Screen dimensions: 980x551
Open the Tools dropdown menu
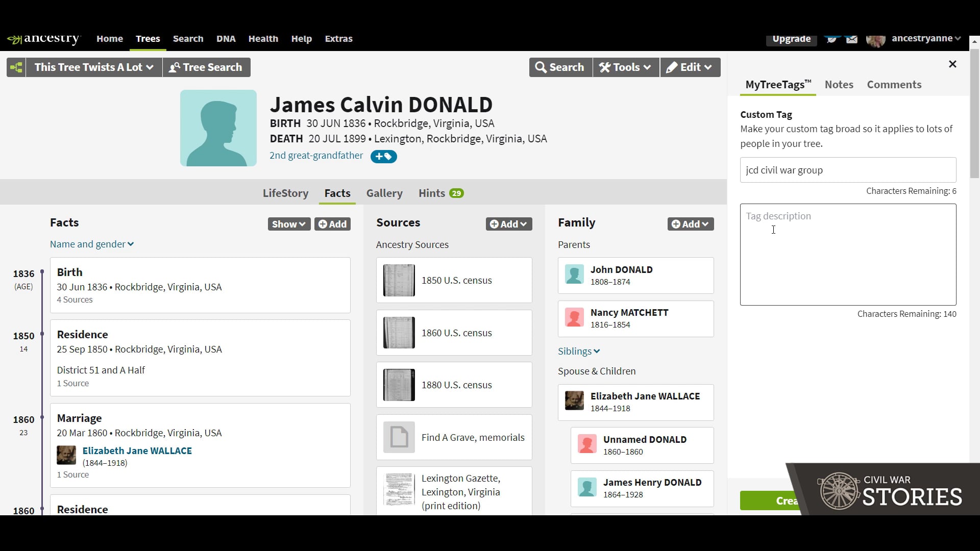pyautogui.click(x=625, y=67)
